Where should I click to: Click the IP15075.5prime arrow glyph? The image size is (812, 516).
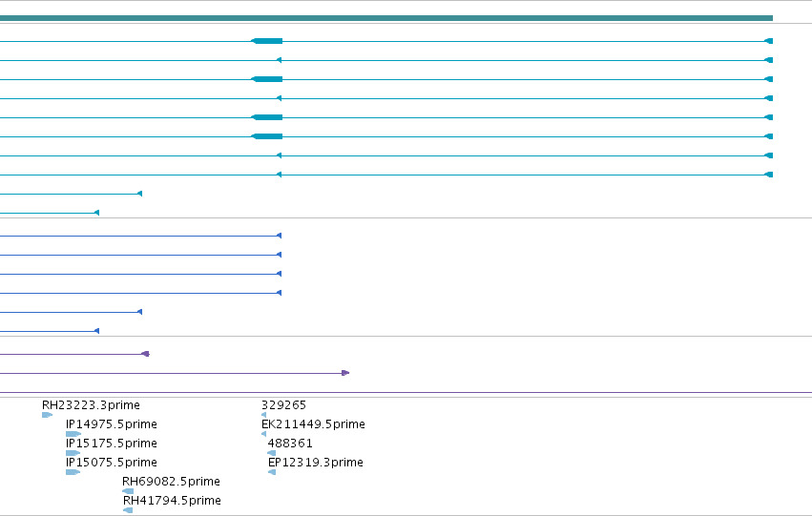[x=73, y=472]
